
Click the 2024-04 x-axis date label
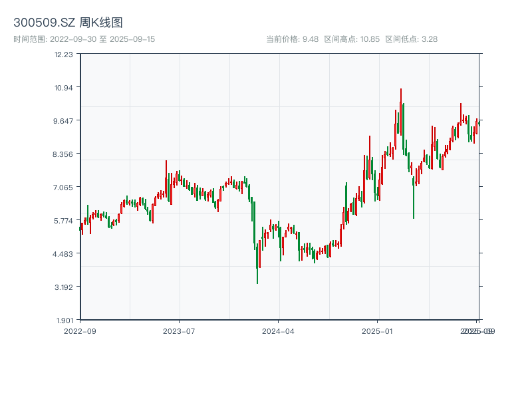tap(279, 331)
